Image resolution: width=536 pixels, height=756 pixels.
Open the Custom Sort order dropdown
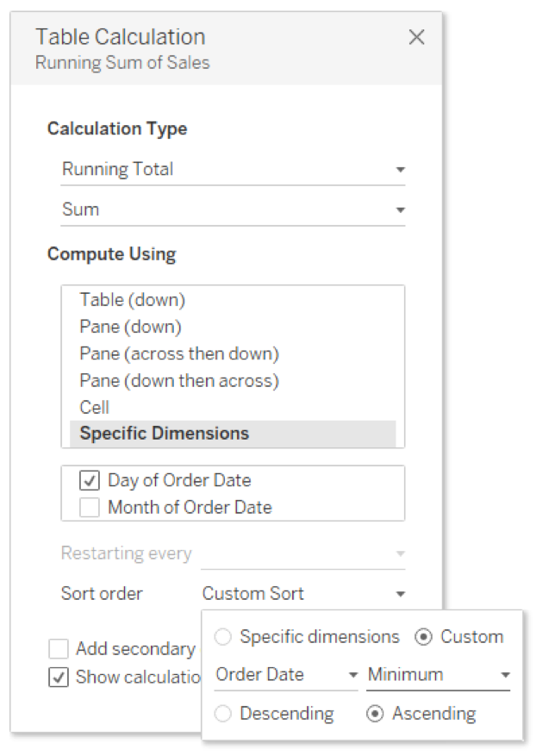pos(303,594)
